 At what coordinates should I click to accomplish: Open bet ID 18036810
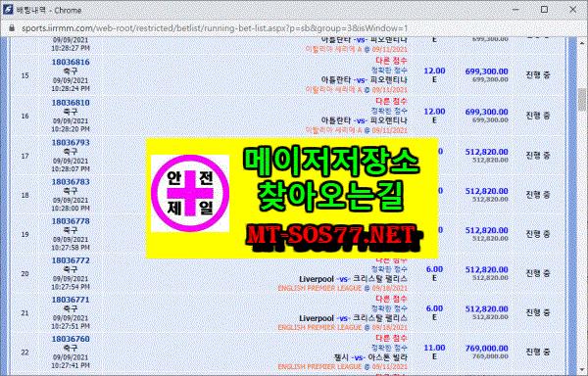[x=71, y=103]
